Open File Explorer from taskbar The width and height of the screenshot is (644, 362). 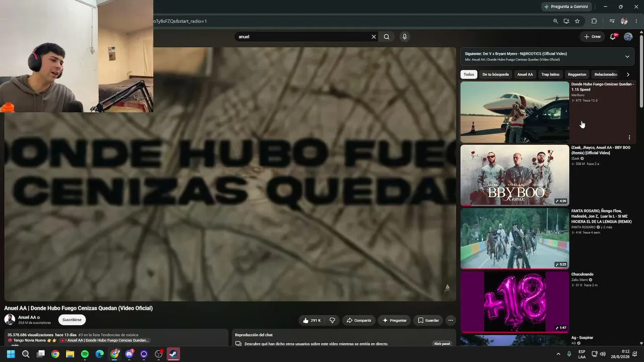pyautogui.click(x=70, y=354)
